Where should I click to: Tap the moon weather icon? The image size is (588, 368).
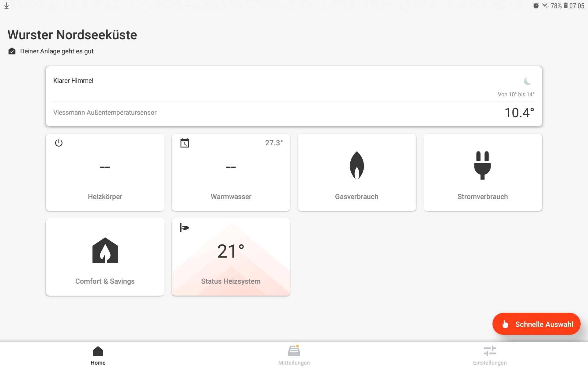click(x=527, y=81)
